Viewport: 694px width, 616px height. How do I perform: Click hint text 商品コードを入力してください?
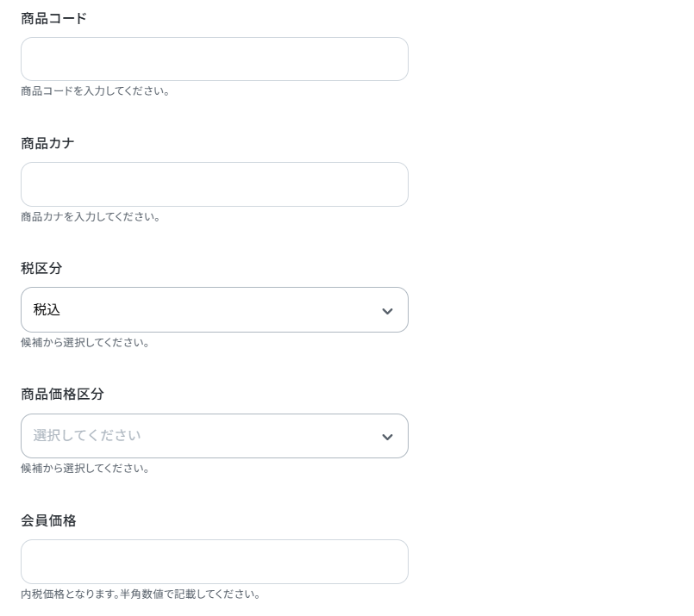pyautogui.click(x=95, y=91)
